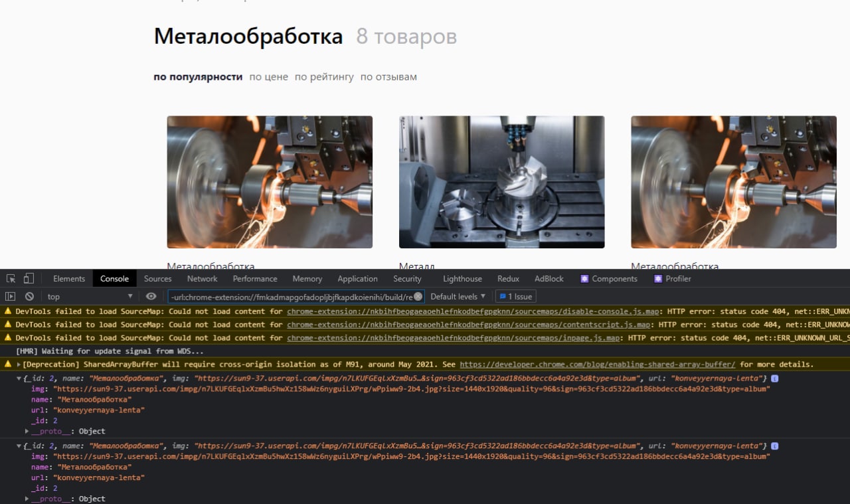Open the AdBlock tab

(549, 279)
